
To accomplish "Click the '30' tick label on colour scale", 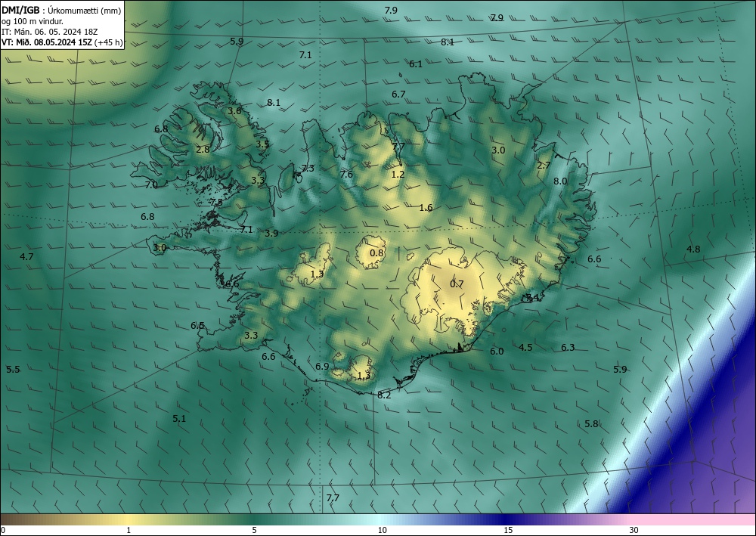I will (634, 530).
